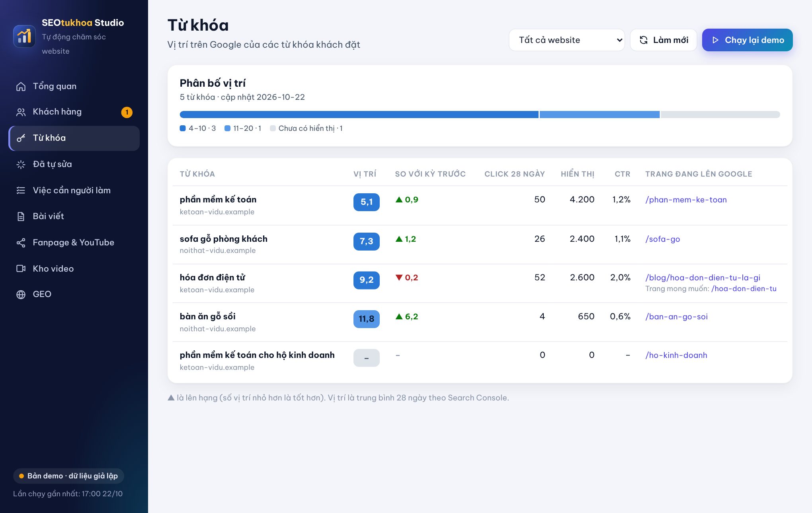
Task: Click the SEOtukhoa Studio logo icon
Action: pyautogui.click(x=24, y=36)
